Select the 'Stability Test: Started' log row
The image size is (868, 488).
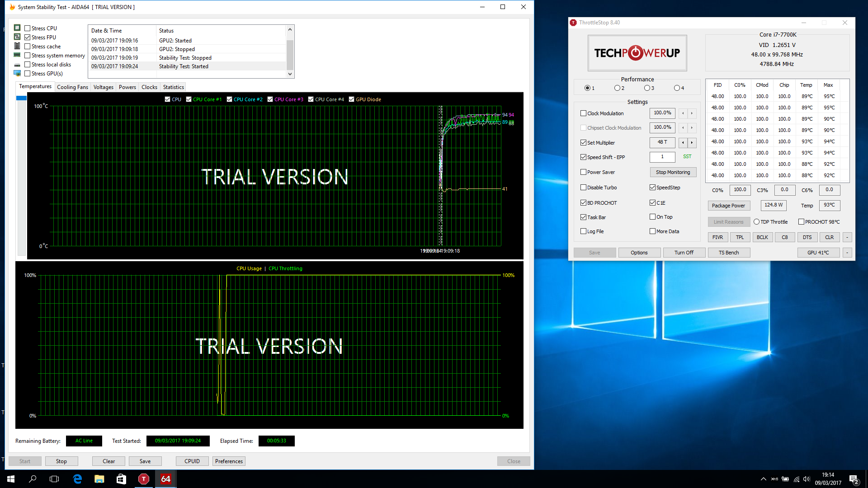(188, 66)
